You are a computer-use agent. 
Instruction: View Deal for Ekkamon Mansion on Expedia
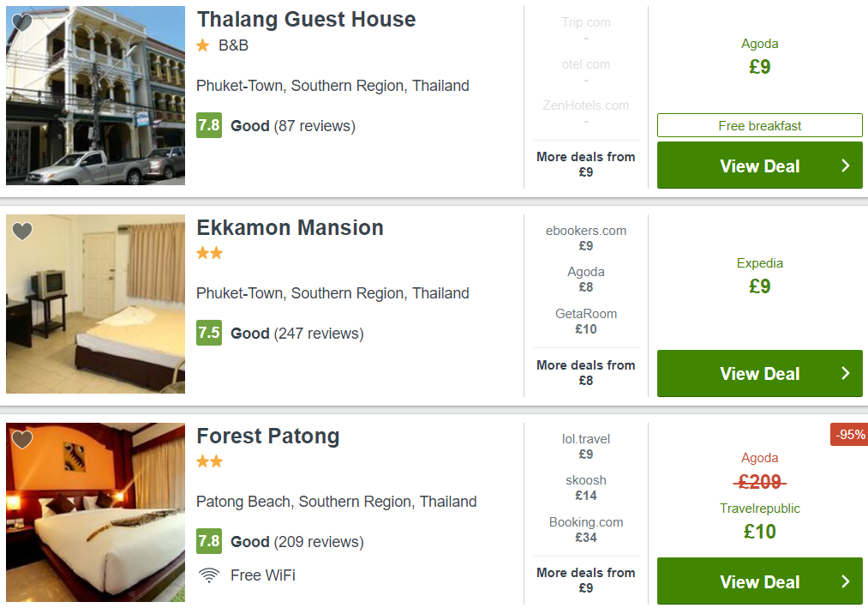click(x=759, y=373)
